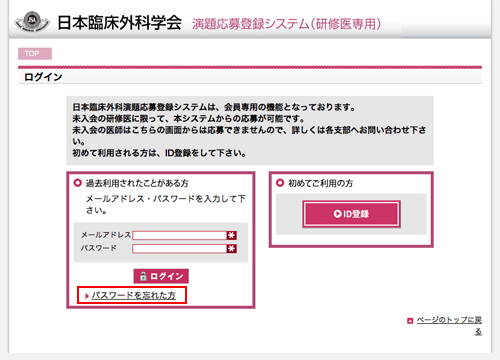Click the ログイン section heading
The width and height of the screenshot is (500, 360).
point(43,77)
